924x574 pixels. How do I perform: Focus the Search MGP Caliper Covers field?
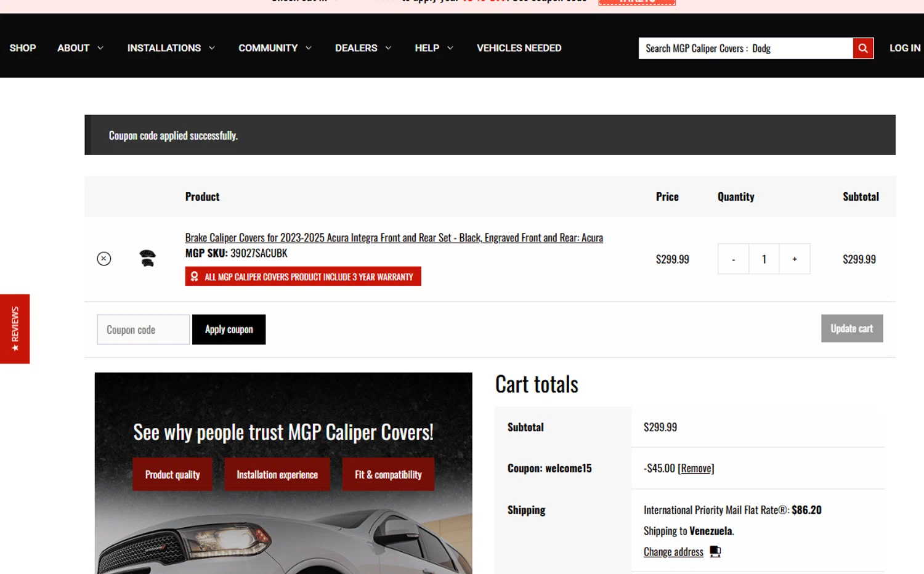tap(745, 48)
